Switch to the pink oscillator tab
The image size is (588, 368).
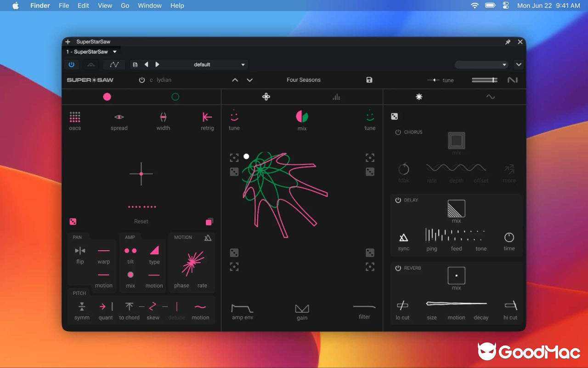click(x=107, y=97)
